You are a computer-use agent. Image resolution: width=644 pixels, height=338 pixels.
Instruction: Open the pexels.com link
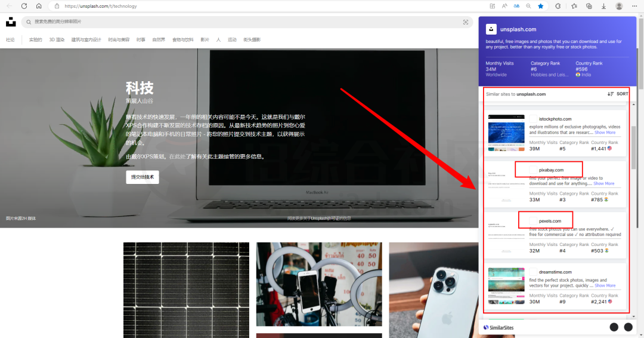550,221
